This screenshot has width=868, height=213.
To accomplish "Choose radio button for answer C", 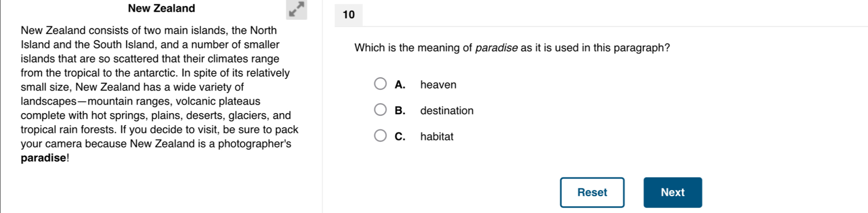I will [x=380, y=136].
